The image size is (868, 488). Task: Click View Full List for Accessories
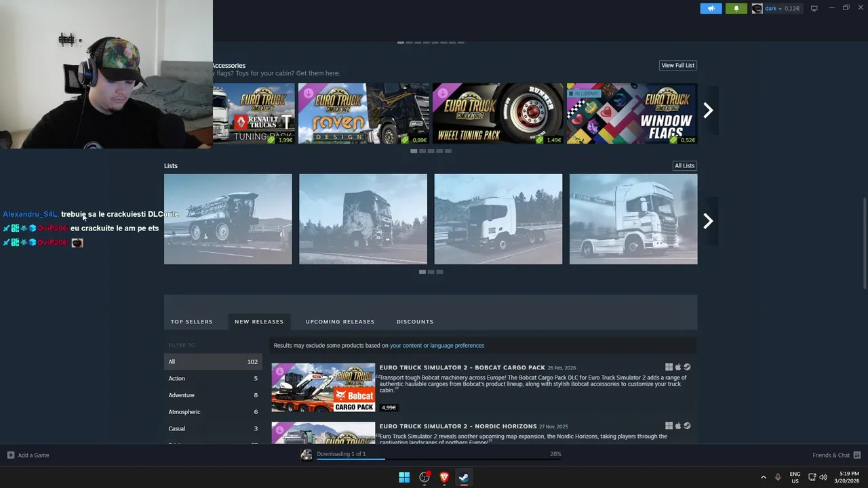coord(678,65)
